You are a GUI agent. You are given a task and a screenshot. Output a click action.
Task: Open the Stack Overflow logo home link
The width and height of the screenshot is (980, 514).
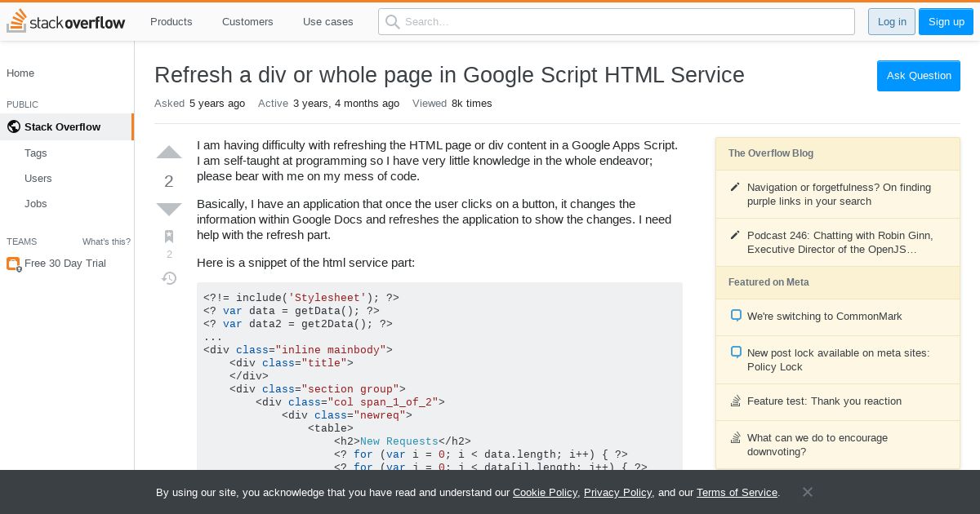(66, 21)
